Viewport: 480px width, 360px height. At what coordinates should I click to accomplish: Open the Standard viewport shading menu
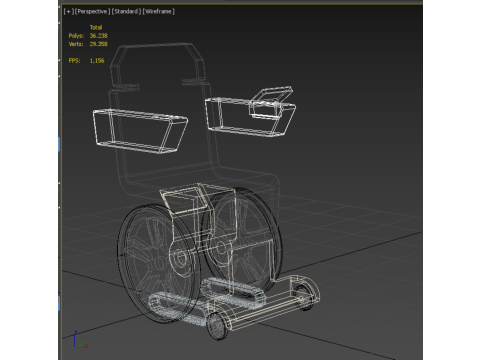tap(126, 11)
